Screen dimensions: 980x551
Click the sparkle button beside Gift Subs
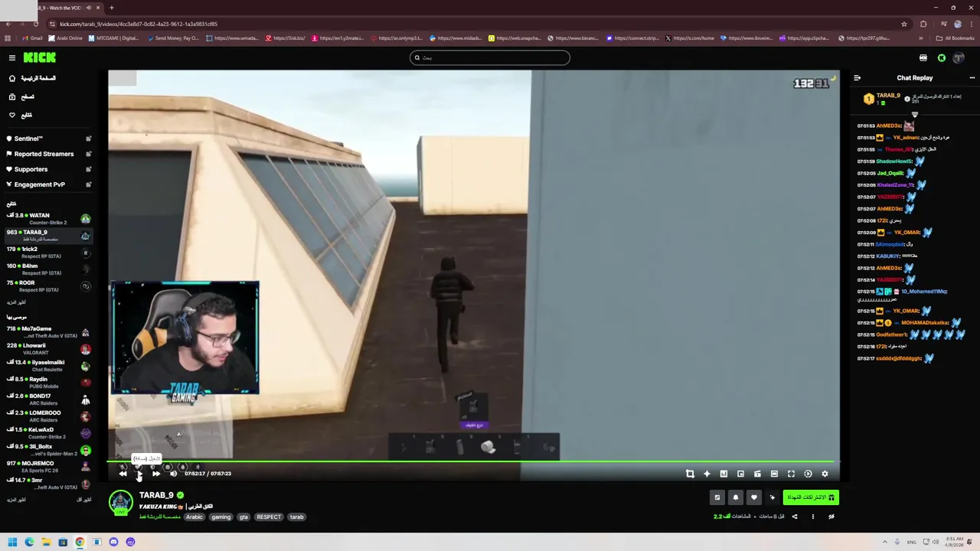(773, 497)
